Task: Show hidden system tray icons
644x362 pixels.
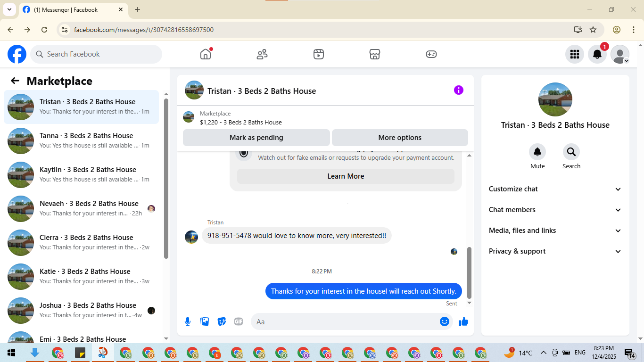Action: pyautogui.click(x=543, y=353)
